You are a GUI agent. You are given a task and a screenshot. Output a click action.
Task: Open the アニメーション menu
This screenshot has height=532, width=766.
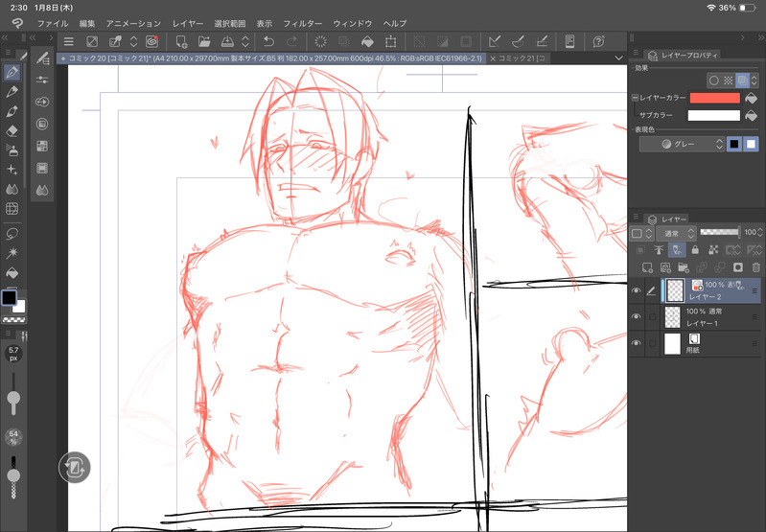[133, 23]
